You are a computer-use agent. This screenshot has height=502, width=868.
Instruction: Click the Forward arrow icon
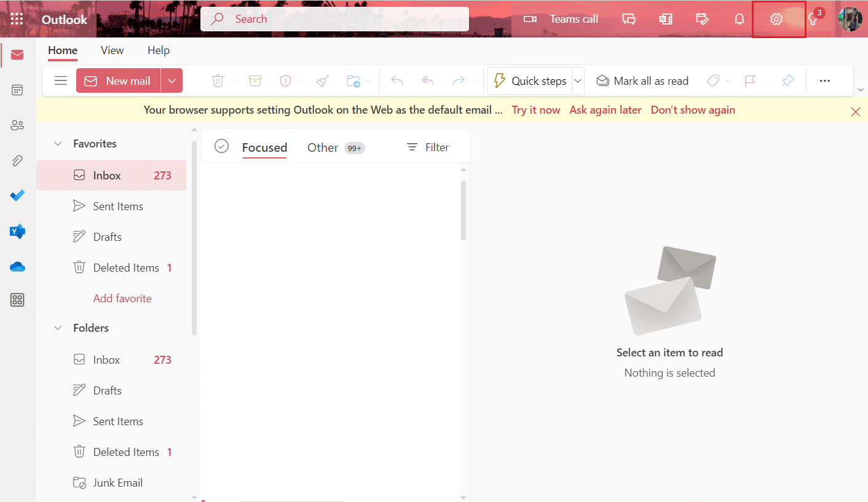pos(458,80)
